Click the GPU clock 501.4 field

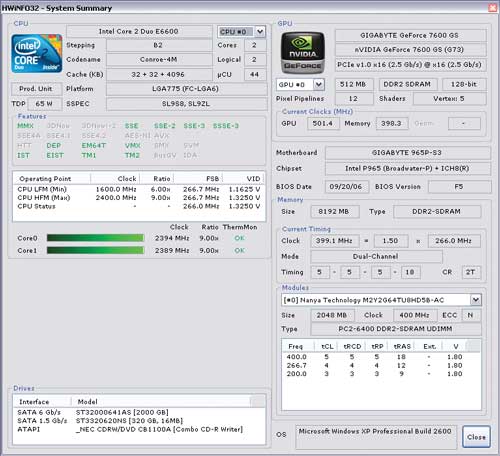(x=323, y=123)
